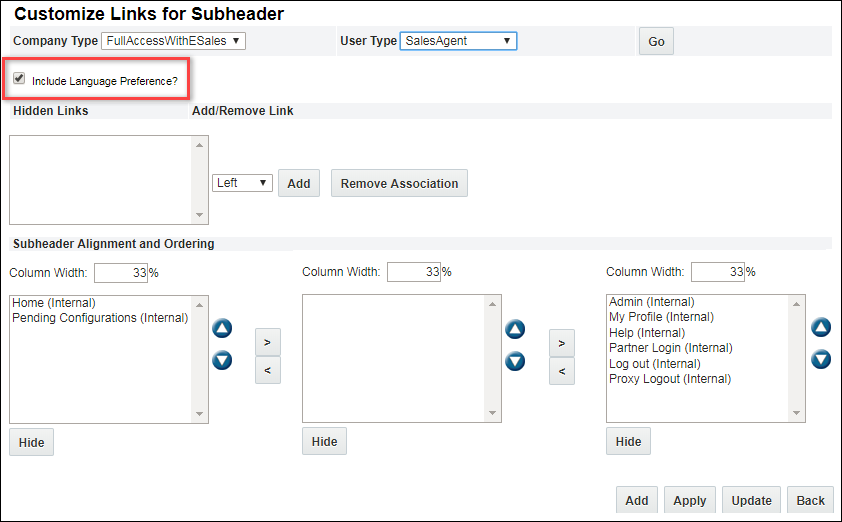Image resolution: width=842 pixels, height=522 pixels.
Task: Hide button under middle column list
Action: coord(324,441)
